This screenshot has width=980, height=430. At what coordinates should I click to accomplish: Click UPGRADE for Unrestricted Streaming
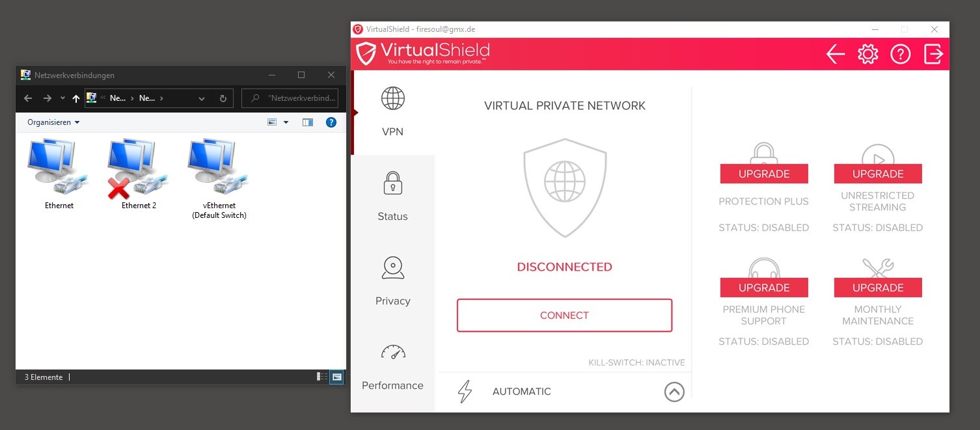pos(878,174)
